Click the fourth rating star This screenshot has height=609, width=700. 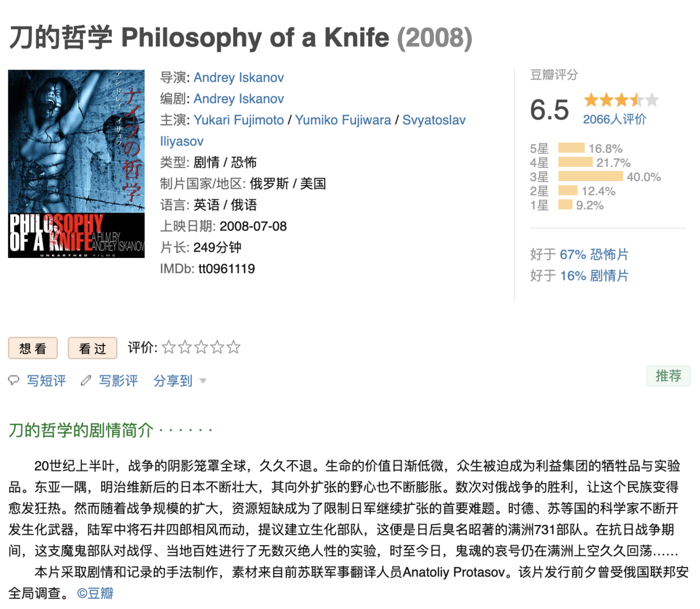coord(217,347)
